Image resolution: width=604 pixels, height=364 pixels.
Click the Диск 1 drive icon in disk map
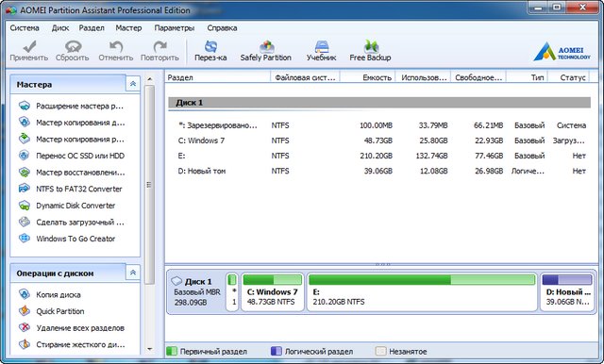[x=176, y=281]
